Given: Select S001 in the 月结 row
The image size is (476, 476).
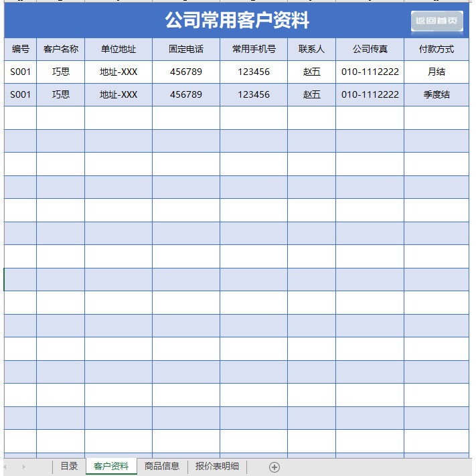Looking at the screenshot, I should (20, 72).
